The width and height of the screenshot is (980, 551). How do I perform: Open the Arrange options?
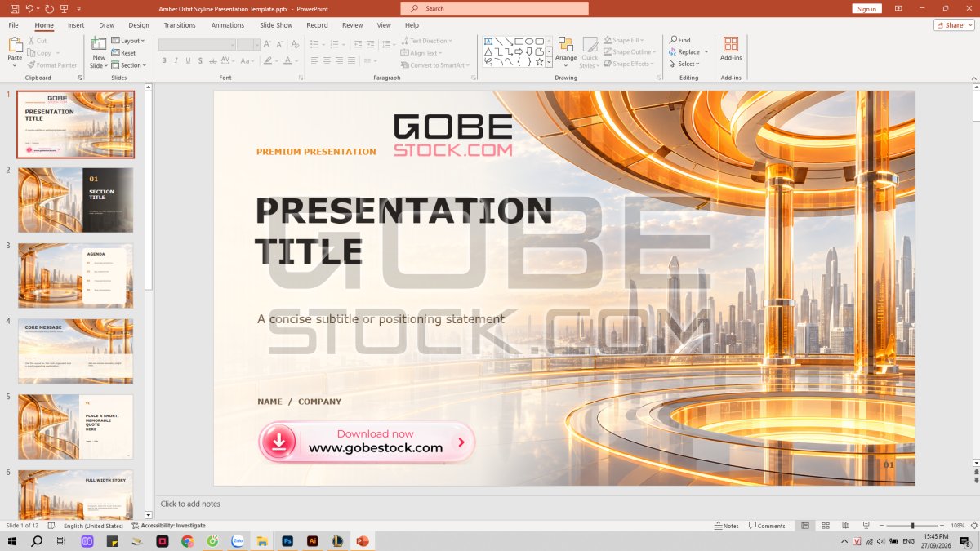566,52
